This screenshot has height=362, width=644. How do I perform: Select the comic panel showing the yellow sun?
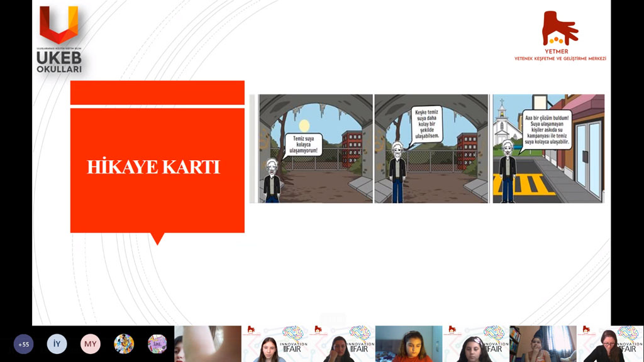(316, 148)
